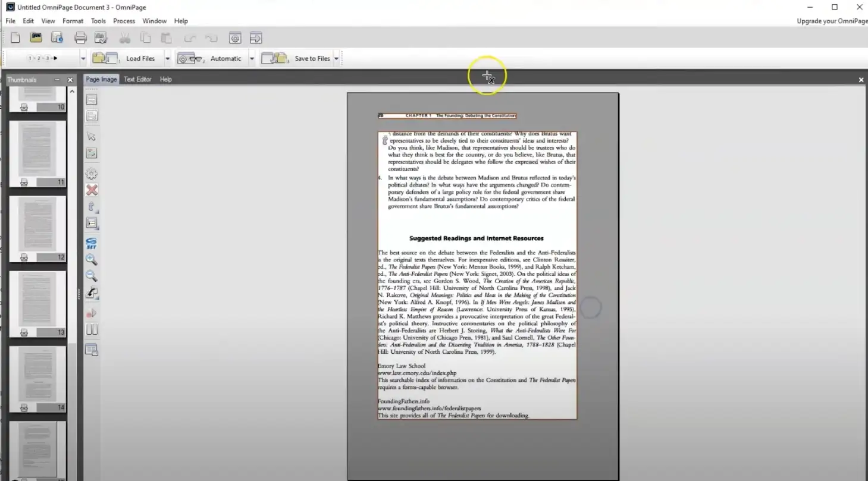Viewport: 868px width, 481px height.
Task: Click the Proofread OCR icon
Action: 100,38
